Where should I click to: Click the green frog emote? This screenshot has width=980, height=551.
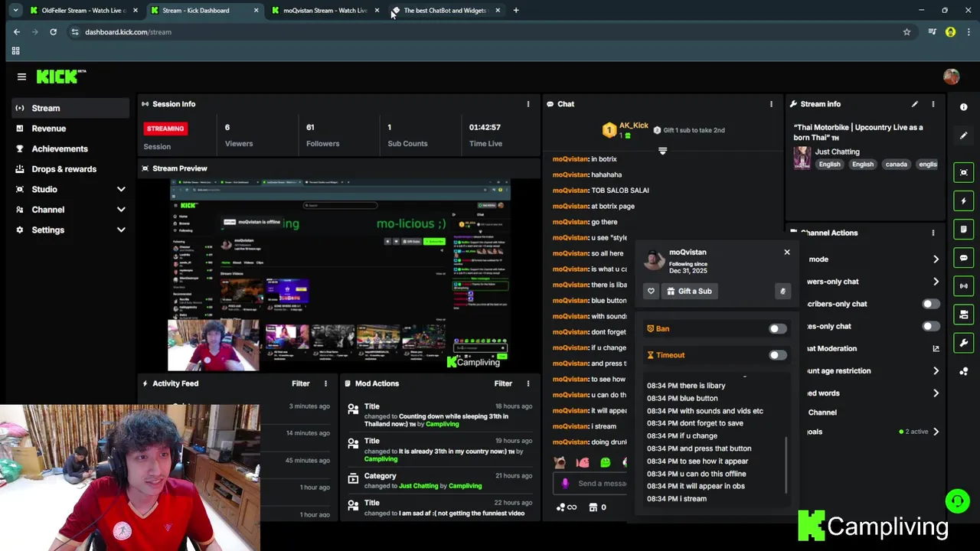[606, 462]
